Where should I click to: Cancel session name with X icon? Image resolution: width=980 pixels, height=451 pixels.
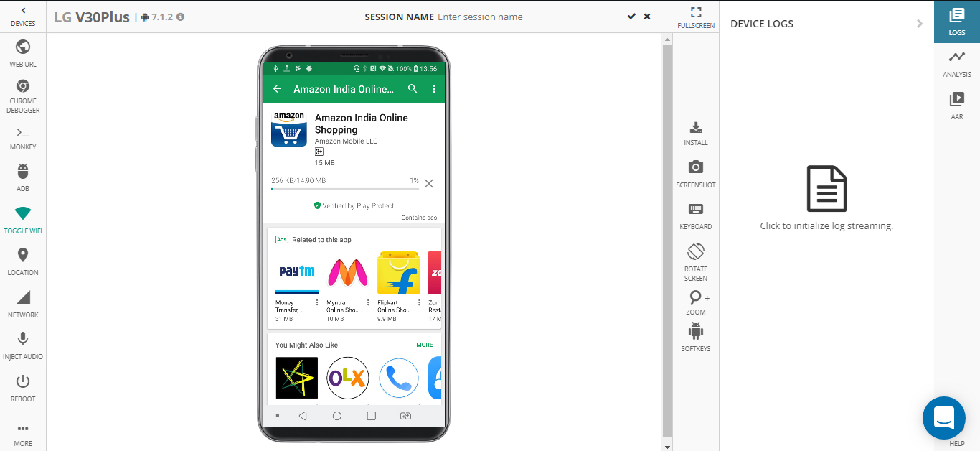[647, 17]
